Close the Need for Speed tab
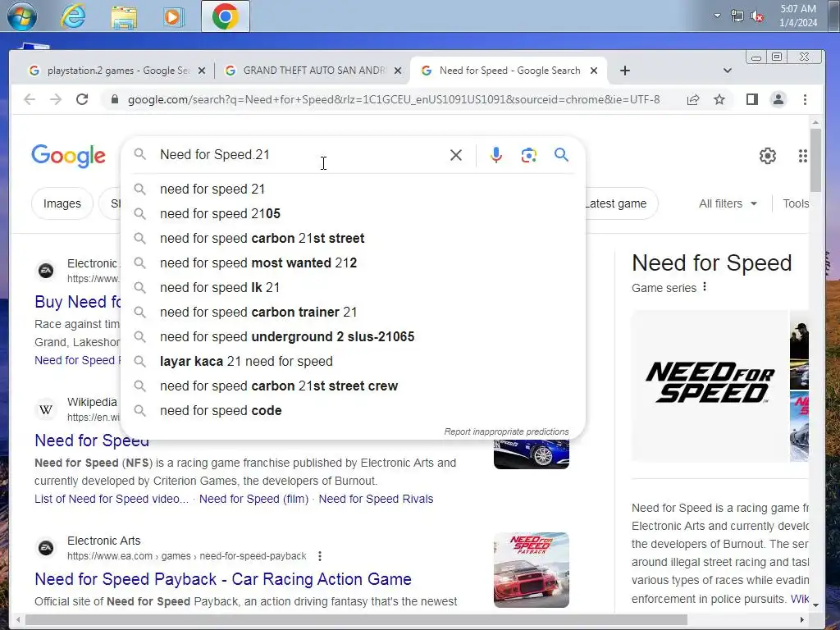Image resolution: width=840 pixels, height=630 pixels. pos(594,71)
